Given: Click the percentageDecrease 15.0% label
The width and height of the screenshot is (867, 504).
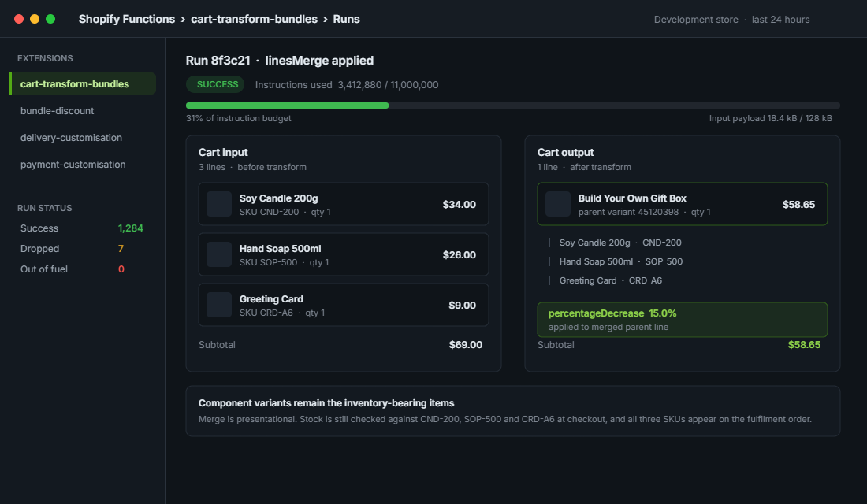Looking at the screenshot, I should (612, 313).
